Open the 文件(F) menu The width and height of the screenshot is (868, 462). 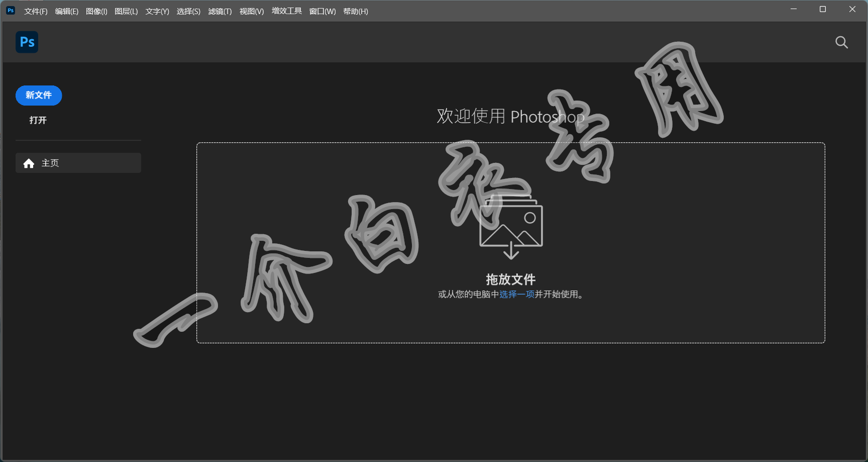tap(36, 11)
